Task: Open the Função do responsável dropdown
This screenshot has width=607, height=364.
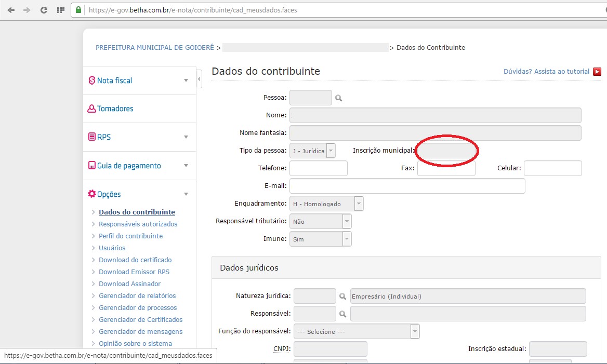Action: (x=415, y=331)
